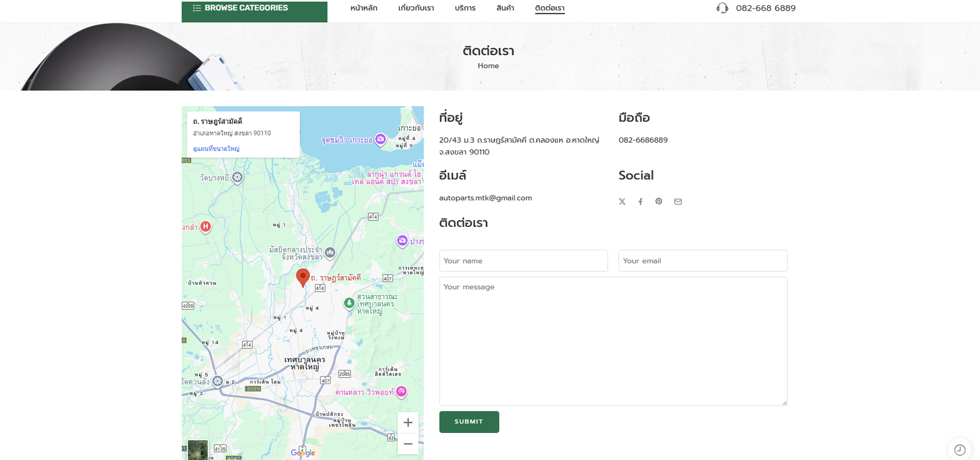980x460 pixels.
Task: Open the Facebook social icon
Action: pyautogui.click(x=640, y=202)
